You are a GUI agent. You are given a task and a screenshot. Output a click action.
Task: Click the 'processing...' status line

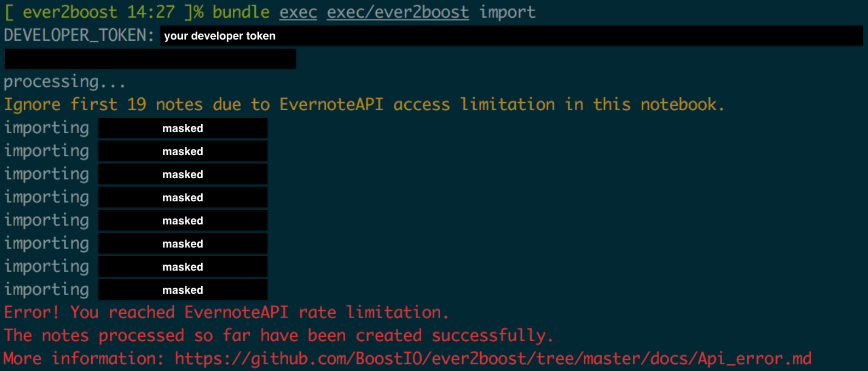pyautogui.click(x=65, y=81)
